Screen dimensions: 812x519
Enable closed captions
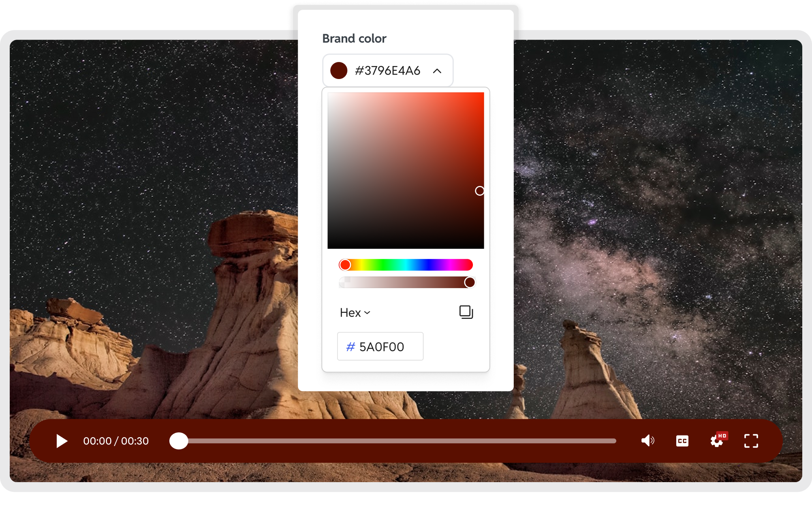(x=682, y=441)
